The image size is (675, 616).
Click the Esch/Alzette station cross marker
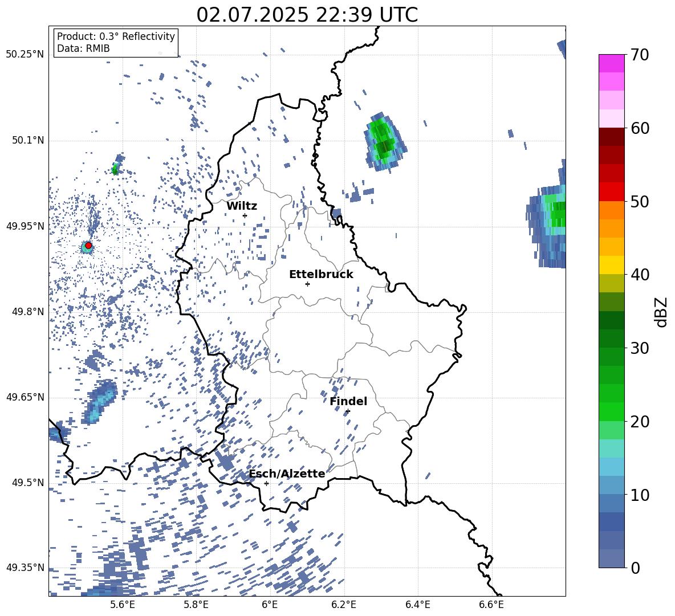[266, 483]
